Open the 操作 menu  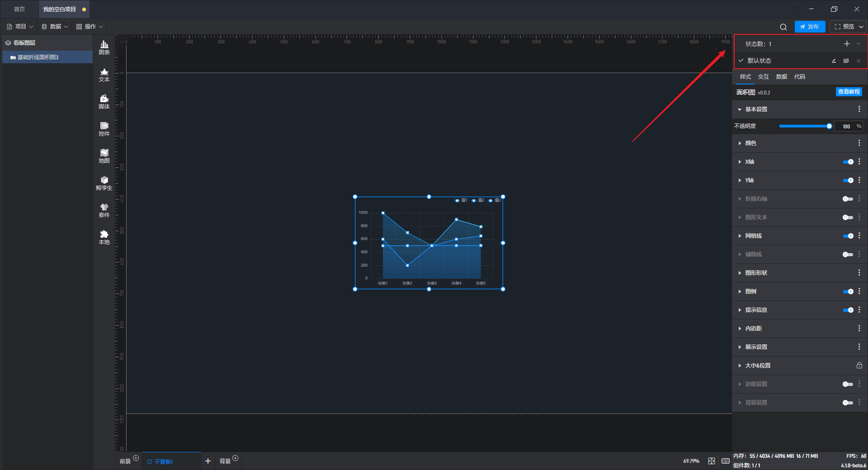(90, 27)
